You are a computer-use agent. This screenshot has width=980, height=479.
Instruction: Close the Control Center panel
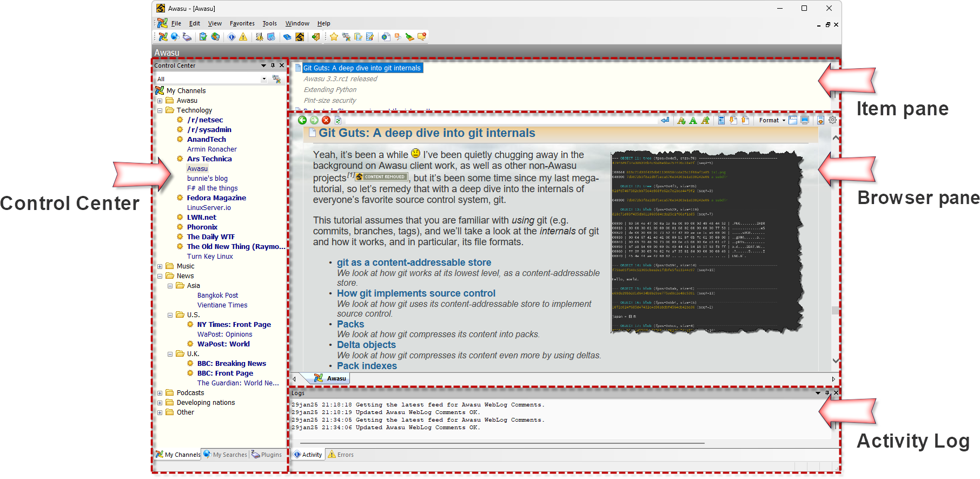click(x=282, y=65)
